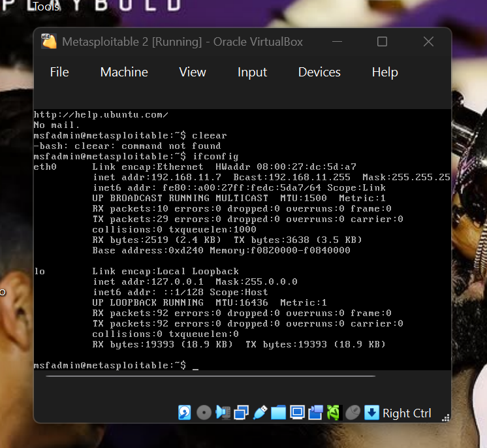Screen dimensions: 487x448
Task: Click the eth0 interface name
Action: pos(45,167)
